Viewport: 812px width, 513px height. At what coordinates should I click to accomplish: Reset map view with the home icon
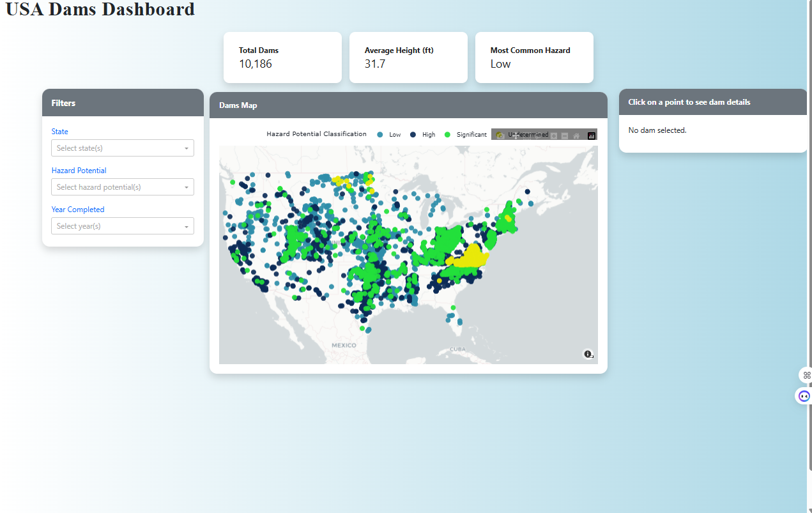pyautogui.click(x=576, y=135)
